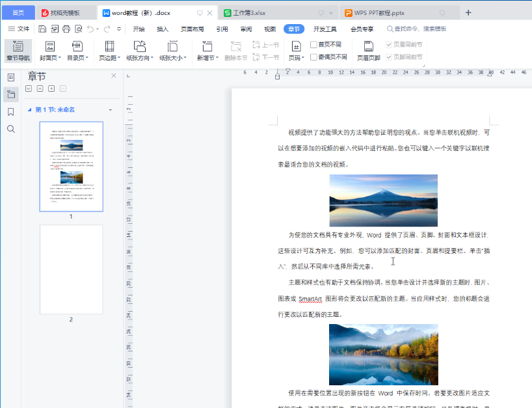Image resolution: width=532 pixels, height=408 pixels.
Task: Click the 纸张大小 paper size icon
Action: 172,46
